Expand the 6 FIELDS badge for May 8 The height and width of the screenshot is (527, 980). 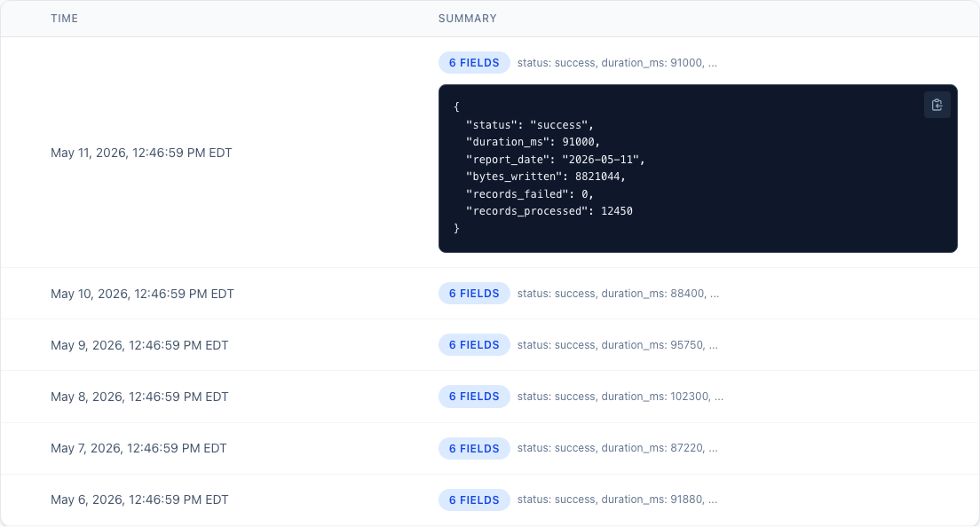pyautogui.click(x=474, y=397)
